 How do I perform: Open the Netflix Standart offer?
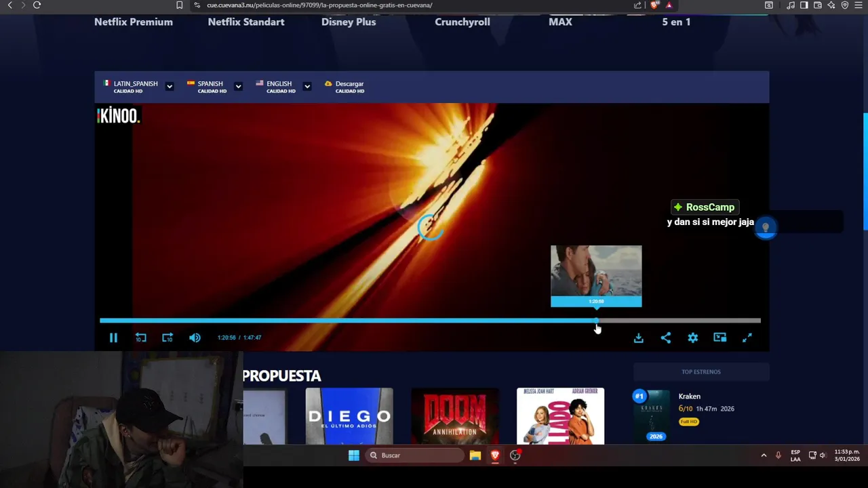click(x=246, y=22)
